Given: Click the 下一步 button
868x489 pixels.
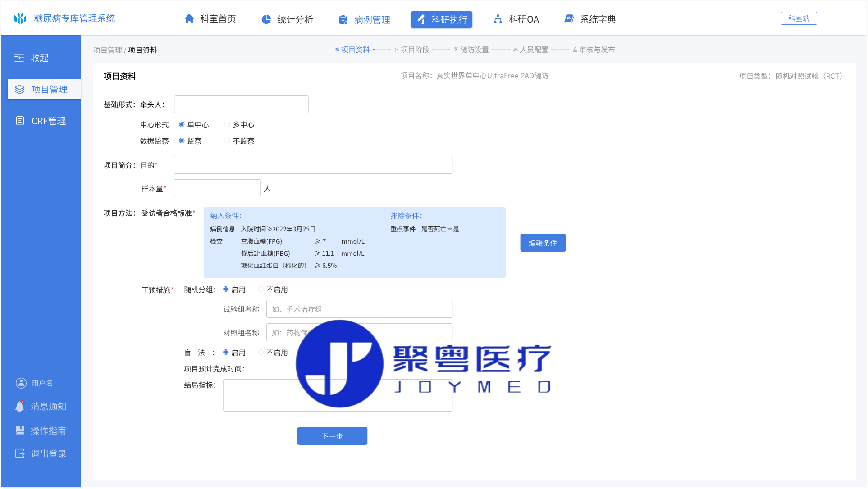Looking at the screenshot, I should pos(332,436).
